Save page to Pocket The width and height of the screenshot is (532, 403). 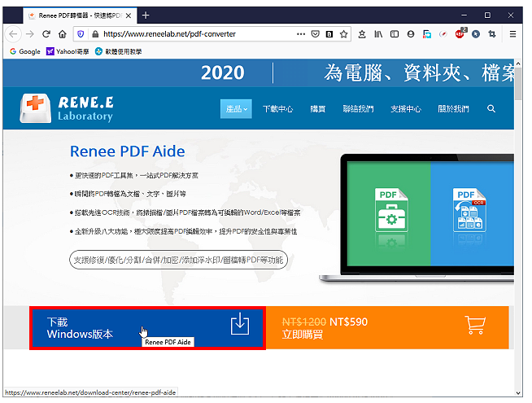(315, 34)
